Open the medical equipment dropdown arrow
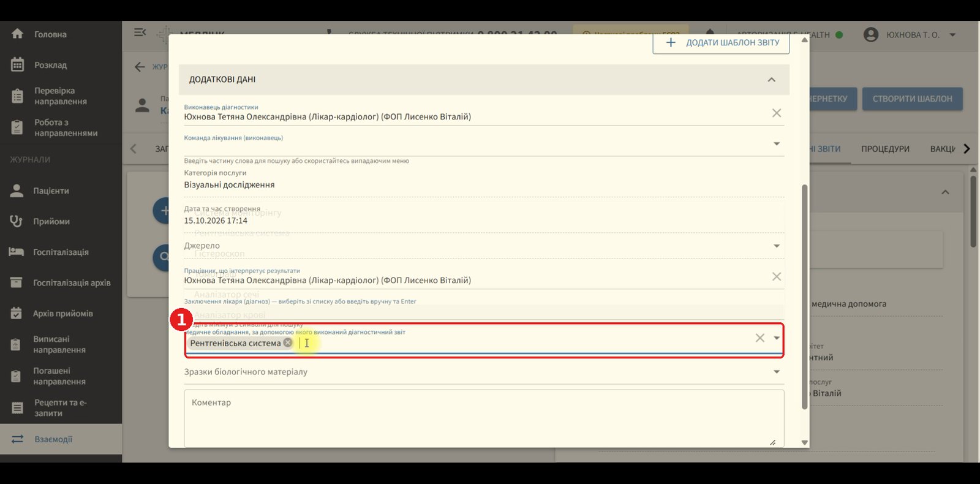980x484 pixels. [x=777, y=338]
